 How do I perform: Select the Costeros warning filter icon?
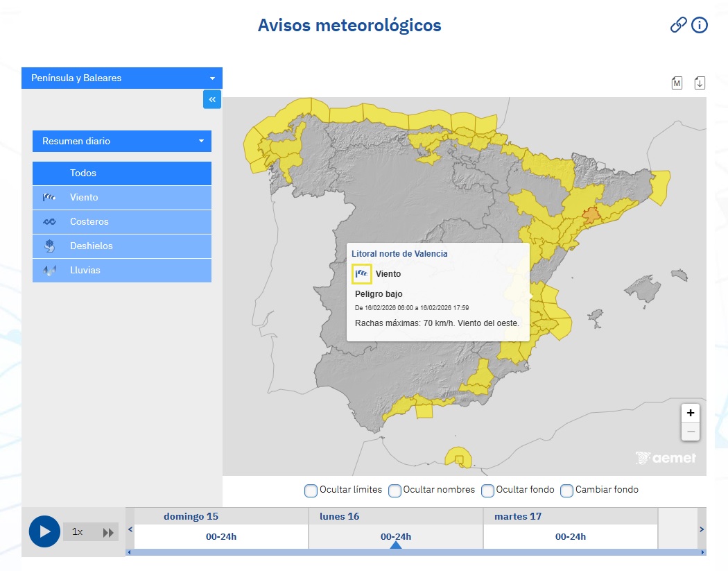click(48, 221)
